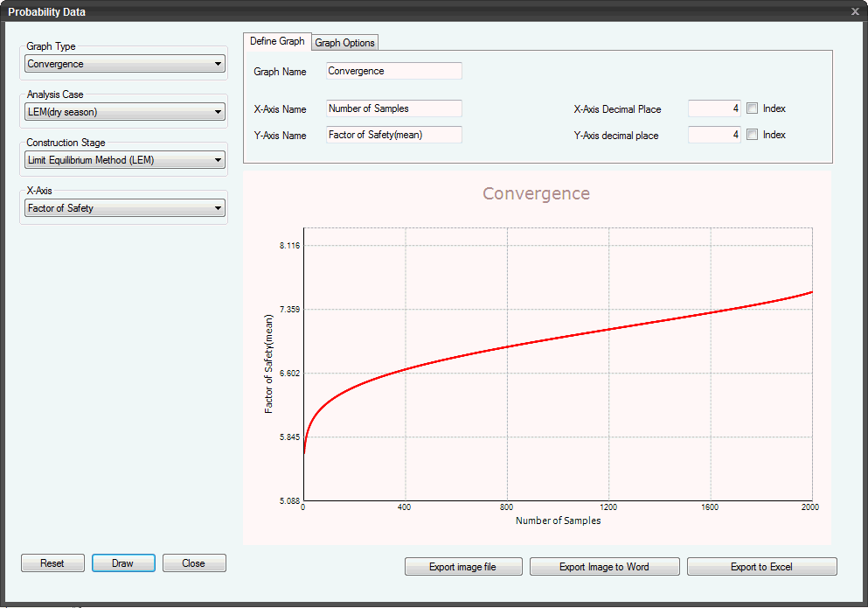Open the Graph Type dropdown
The width and height of the screenshot is (868, 608).
point(124,64)
